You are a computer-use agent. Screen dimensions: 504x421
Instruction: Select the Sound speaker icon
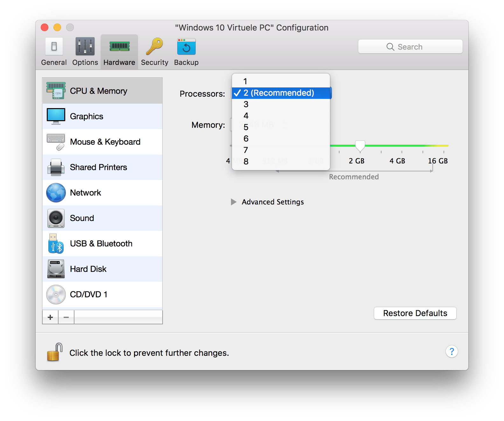click(56, 218)
